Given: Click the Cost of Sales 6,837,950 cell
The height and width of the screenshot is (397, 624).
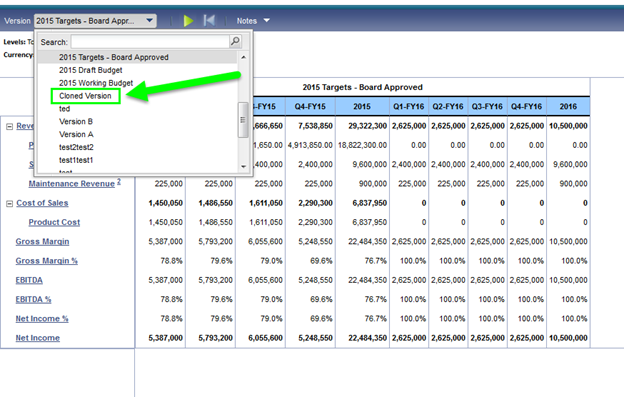Looking at the screenshot, I should 369,203.
